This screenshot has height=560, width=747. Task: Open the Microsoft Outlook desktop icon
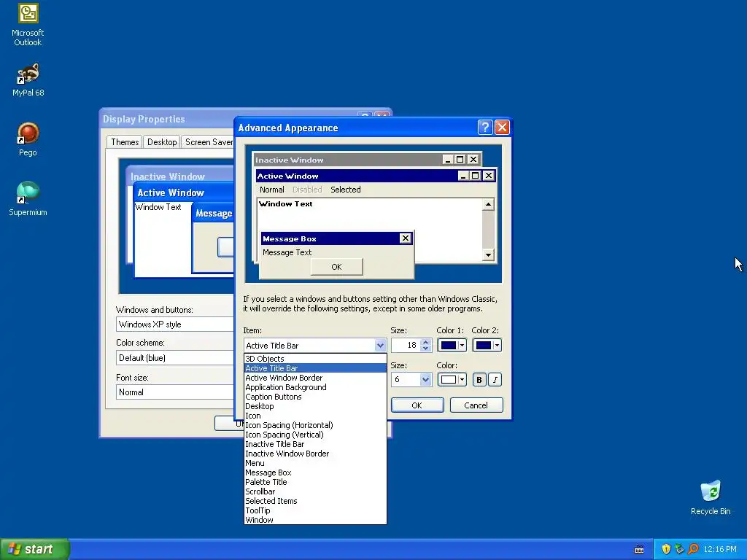(x=28, y=25)
